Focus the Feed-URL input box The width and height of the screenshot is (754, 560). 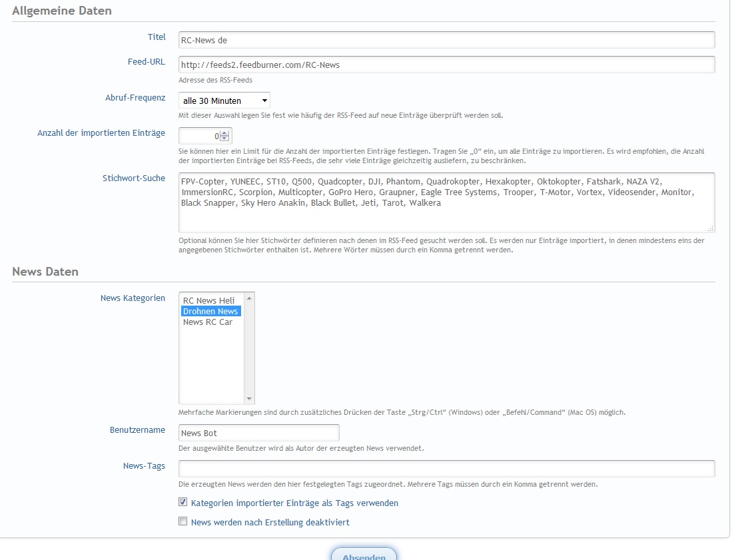coord(446,65)
